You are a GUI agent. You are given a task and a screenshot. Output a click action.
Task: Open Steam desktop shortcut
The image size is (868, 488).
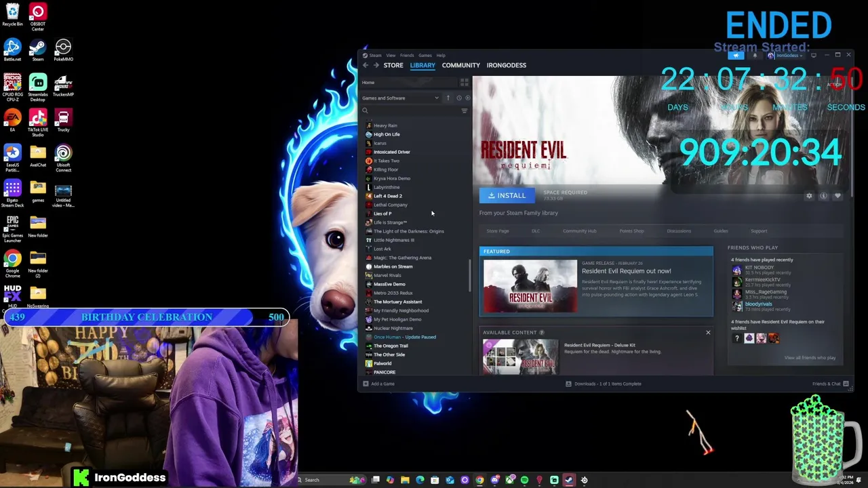(38, 49)
